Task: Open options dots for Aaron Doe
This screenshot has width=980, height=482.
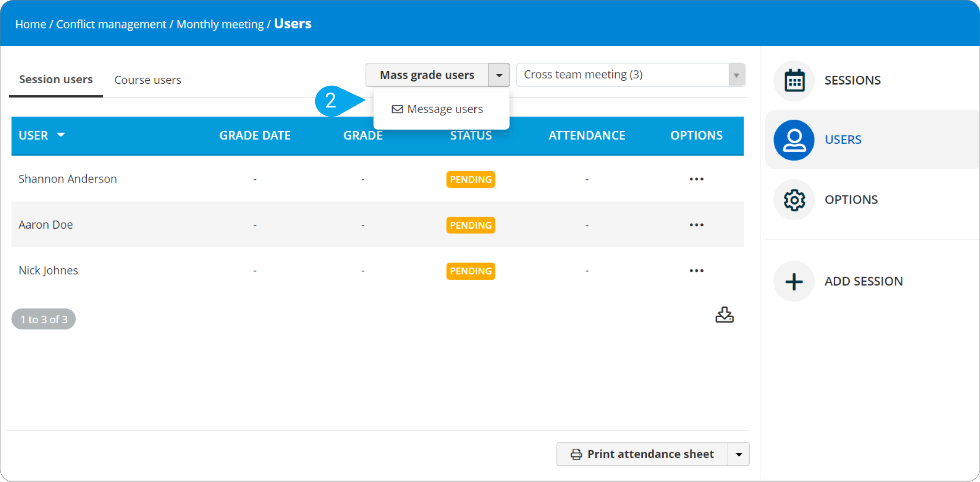Action: tap(696, 225)
